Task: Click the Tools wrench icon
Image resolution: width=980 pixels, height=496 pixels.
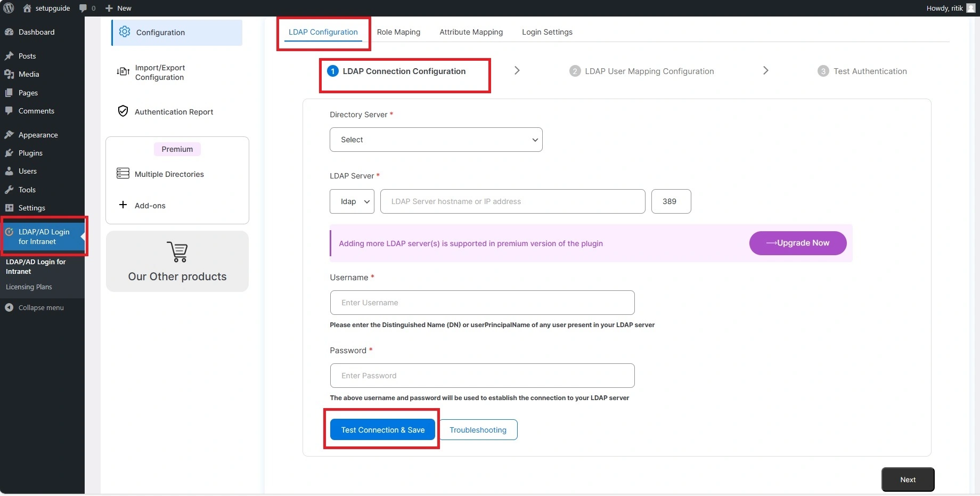Action: 9,190
